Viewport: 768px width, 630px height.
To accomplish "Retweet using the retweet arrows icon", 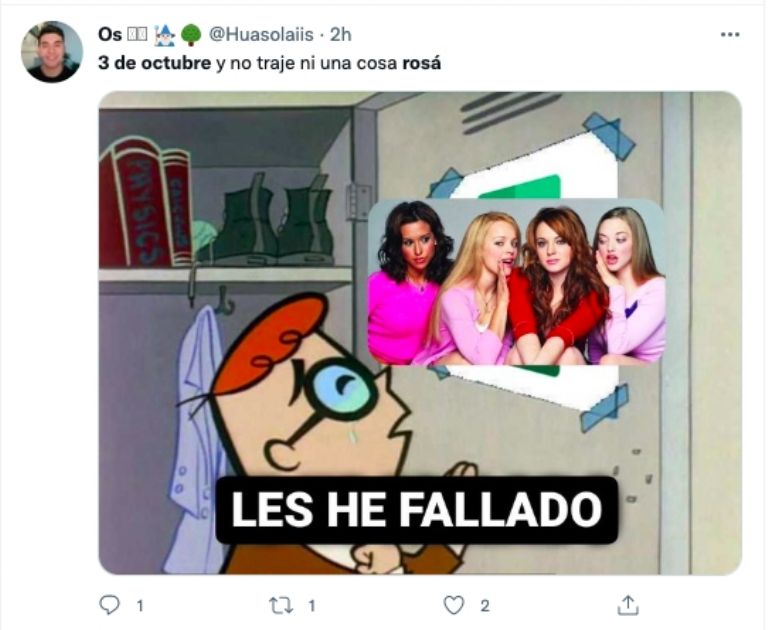I will pos(282,606).
